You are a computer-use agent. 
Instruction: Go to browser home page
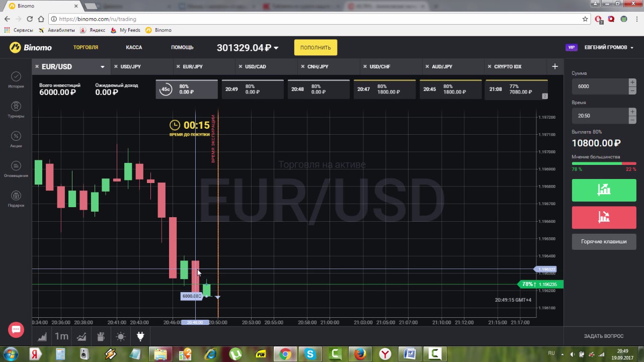[x=41, y=19]
